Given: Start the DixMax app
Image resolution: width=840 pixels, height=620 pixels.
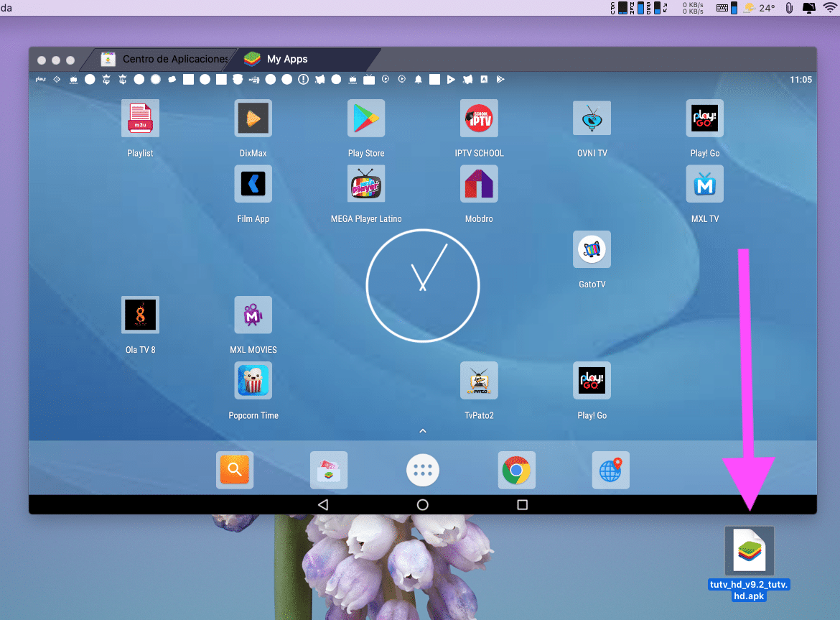Looking at the screenshot, I should pos(253,118).
